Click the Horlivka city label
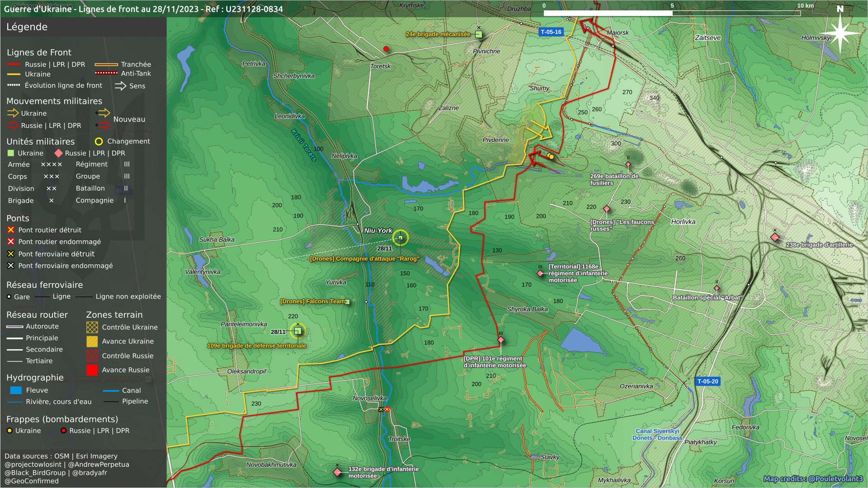 [x=683, y=221]
